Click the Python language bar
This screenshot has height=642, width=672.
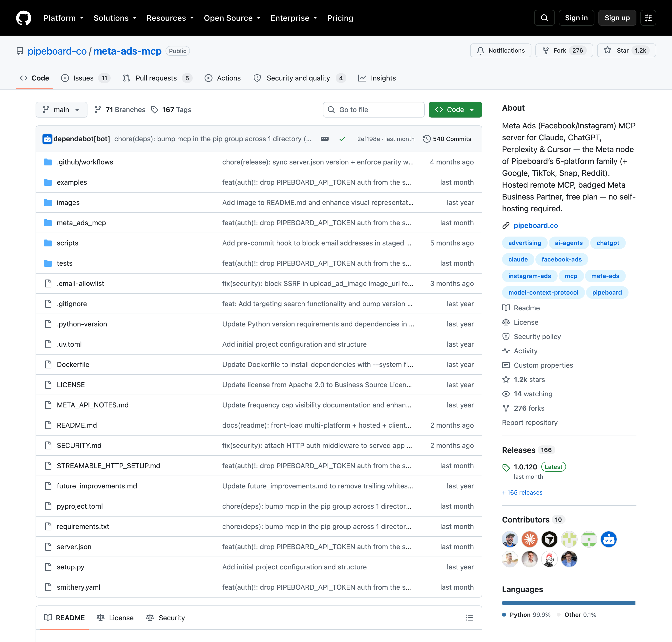click(568, 603)
